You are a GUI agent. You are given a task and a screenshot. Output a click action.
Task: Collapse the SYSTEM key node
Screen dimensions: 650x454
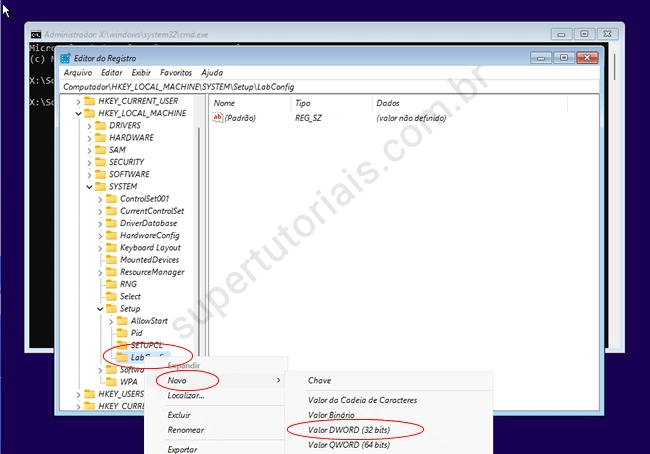pyautogui.click(x=89, y=186)
